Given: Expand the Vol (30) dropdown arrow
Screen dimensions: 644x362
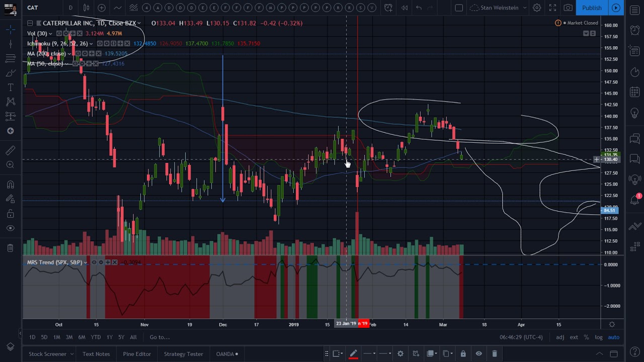Looking at the screenshot, I should [x=50, y=34].
